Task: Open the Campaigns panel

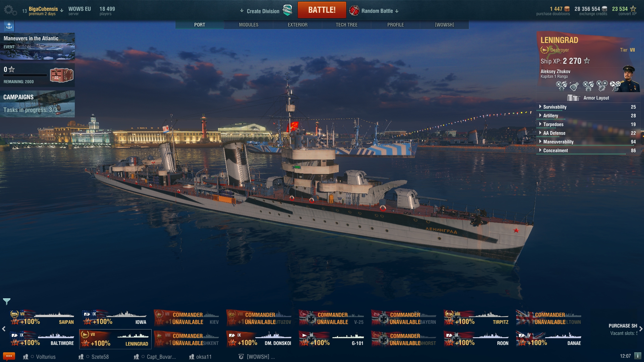Action: (37, 104)
